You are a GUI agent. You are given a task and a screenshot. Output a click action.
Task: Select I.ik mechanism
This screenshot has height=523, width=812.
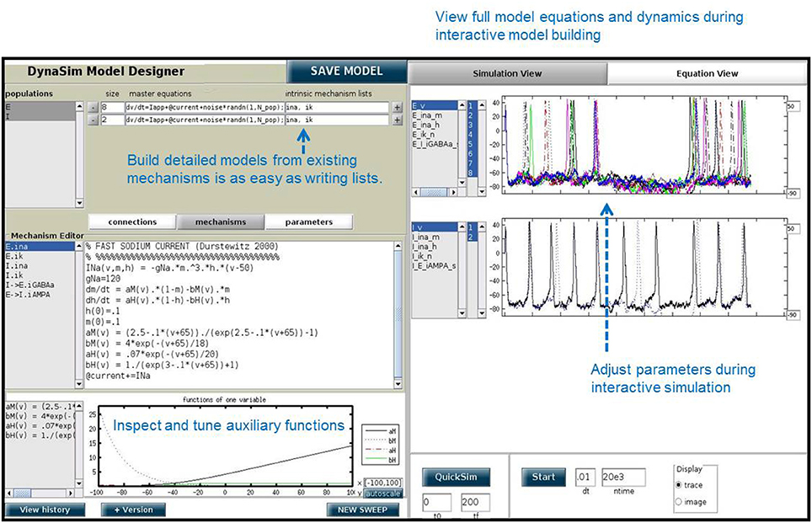click(x=40, y=275)
